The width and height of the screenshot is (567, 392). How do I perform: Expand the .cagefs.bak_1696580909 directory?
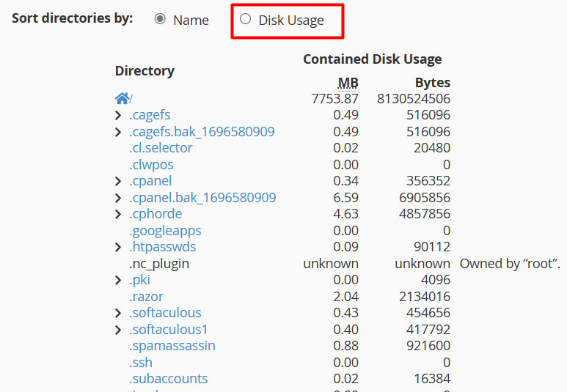pyautogui.click(x=118, y=132)
